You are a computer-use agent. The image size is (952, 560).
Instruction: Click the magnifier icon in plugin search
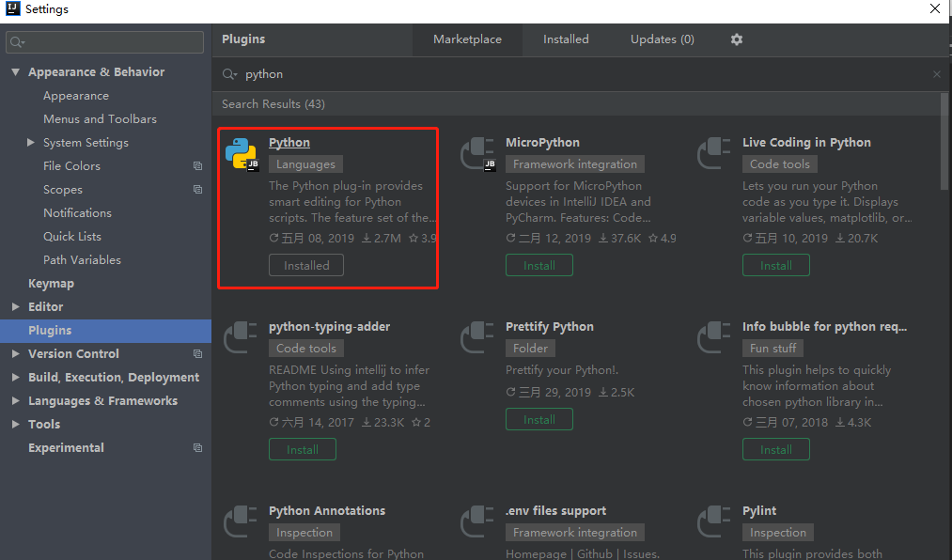pyautogui.click(x=229, y=74)
